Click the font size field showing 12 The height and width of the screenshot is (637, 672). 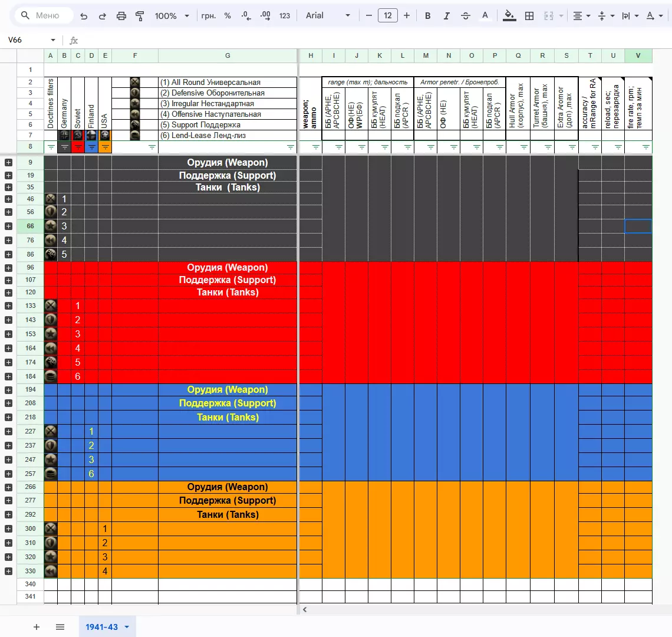388,15
